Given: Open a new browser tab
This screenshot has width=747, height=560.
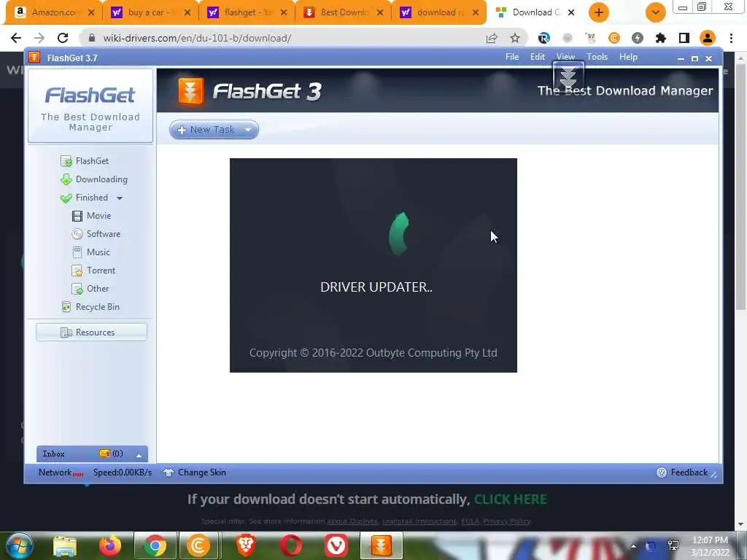Looking at the screenshot, I should click(599, 12).
